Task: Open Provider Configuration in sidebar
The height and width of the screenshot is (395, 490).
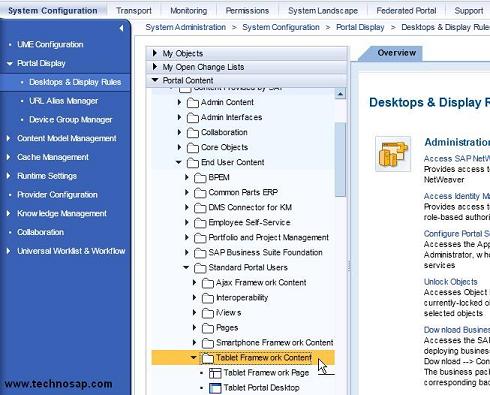Action: [57, 195]
